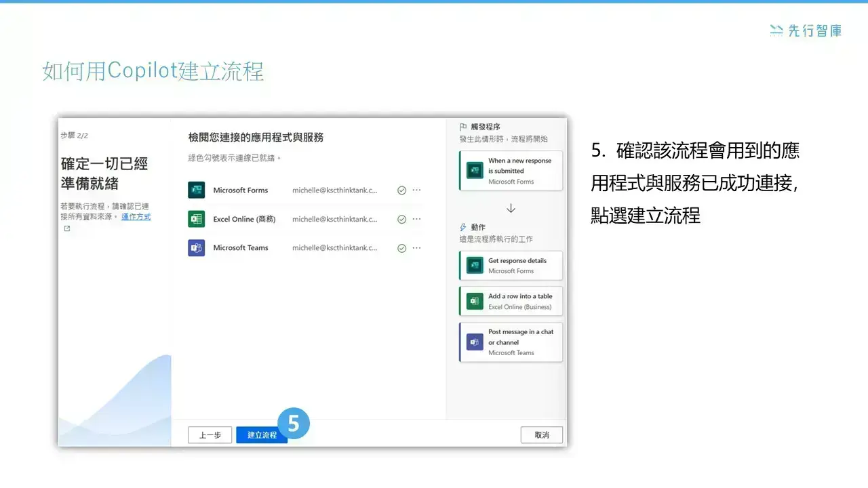
Task: Click Teams icon in Post message card
Action: [475, 342]
